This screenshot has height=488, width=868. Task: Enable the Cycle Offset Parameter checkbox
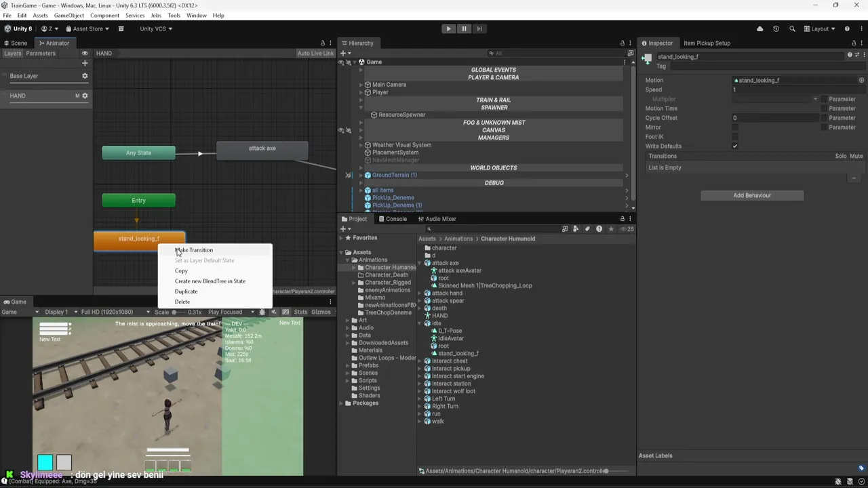[x=824, y=118]
